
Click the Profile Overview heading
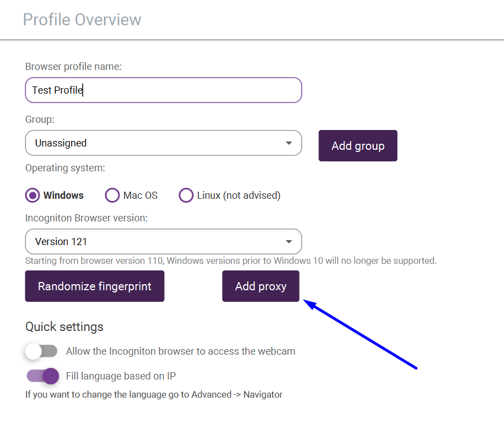pos(82,20)
